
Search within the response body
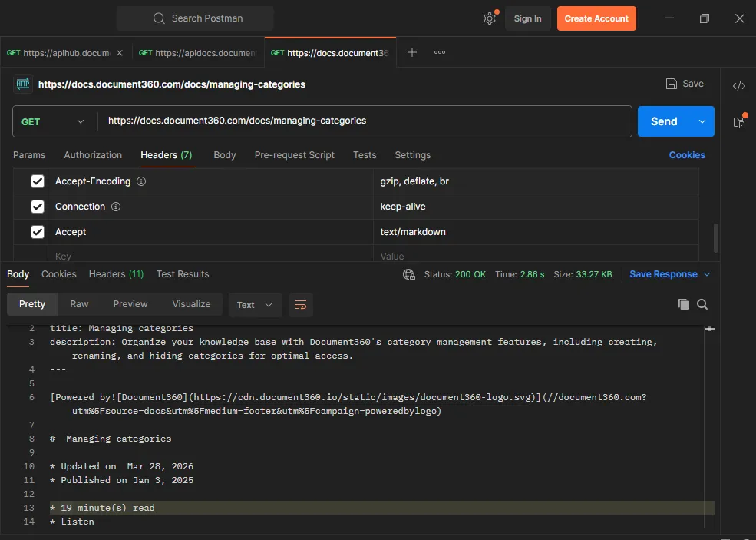[702, 304]
